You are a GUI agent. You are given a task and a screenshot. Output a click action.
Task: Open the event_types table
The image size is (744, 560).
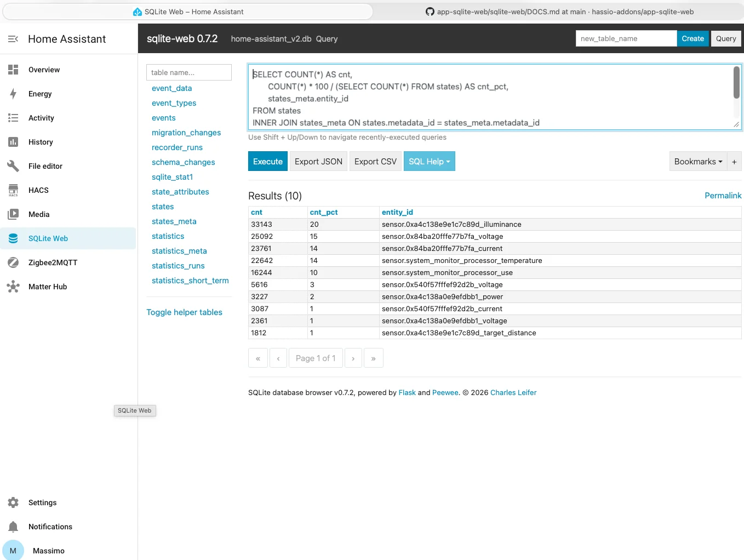click(x=174, y=103)
